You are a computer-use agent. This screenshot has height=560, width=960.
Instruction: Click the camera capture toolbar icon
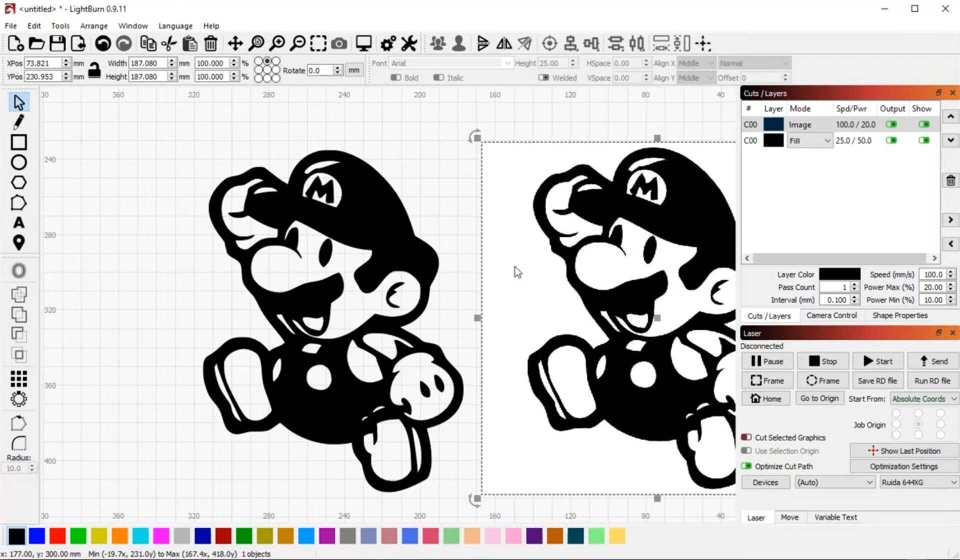point(339,44)
